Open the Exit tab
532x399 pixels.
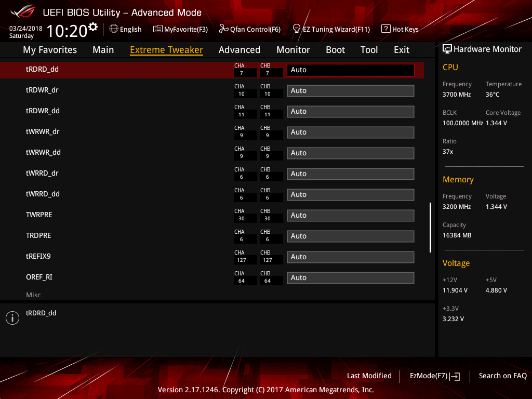[402, 50]
